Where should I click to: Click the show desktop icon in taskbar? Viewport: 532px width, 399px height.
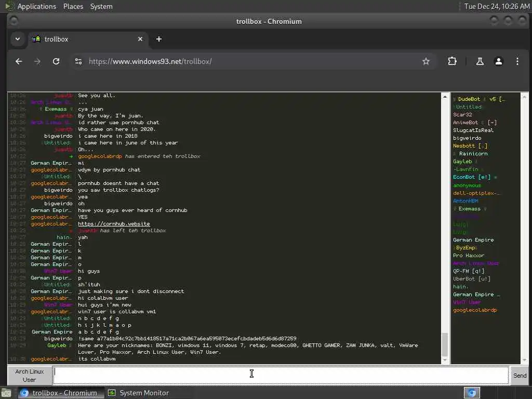[x=6, y=393]
